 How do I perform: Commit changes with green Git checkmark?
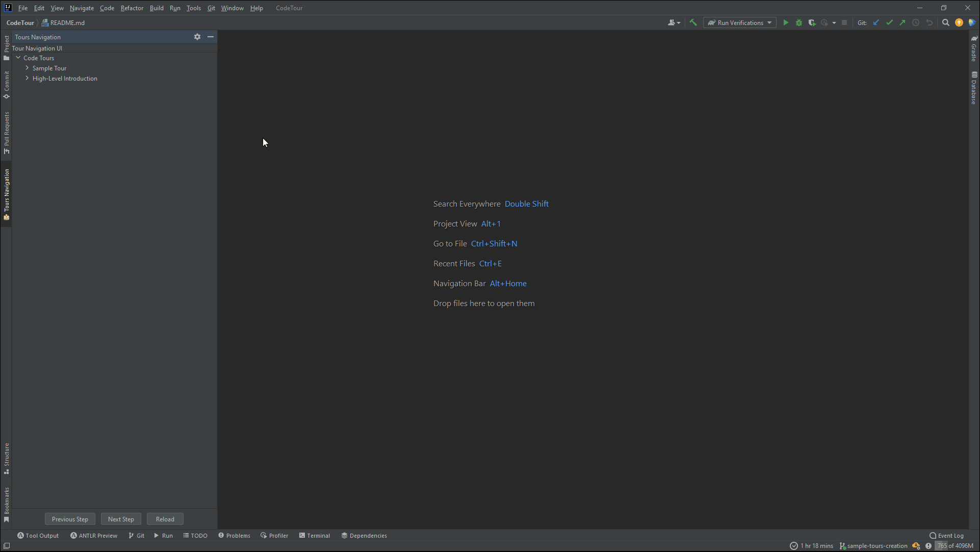coord(889,22)
